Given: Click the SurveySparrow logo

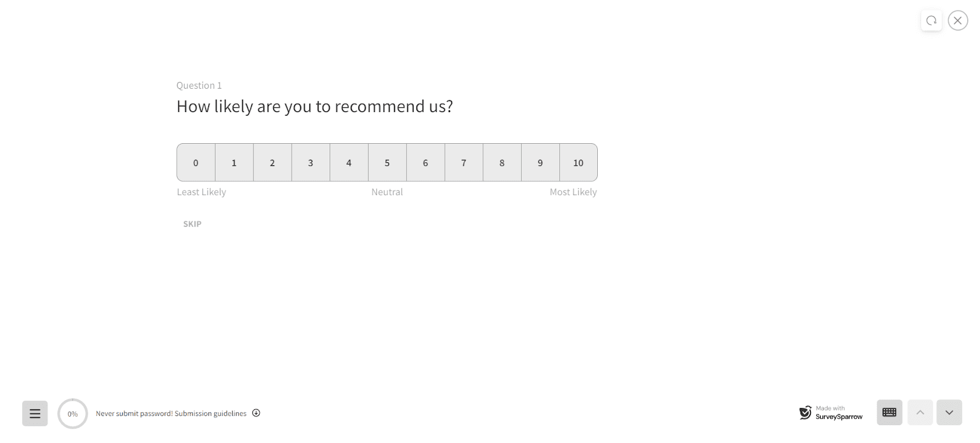Looking at the screenshot, I should (805, 412).
